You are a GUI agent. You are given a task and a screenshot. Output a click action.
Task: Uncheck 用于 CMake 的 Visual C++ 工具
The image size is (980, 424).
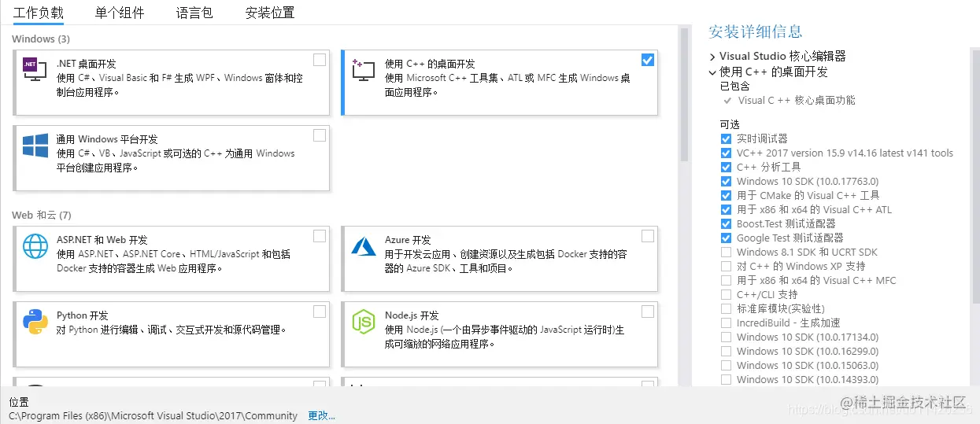pos(726,195)
